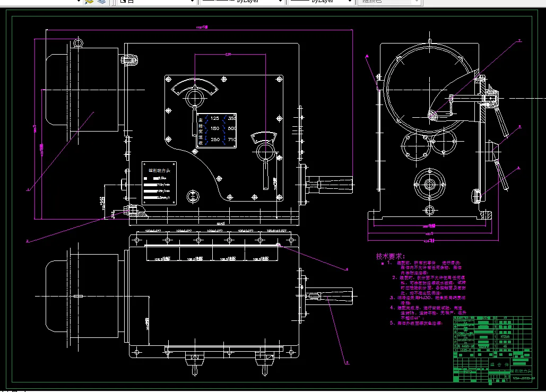546x392 pixels.
Task: Open the plot style 随颜色 dropdown
Action: pos(389,2)
